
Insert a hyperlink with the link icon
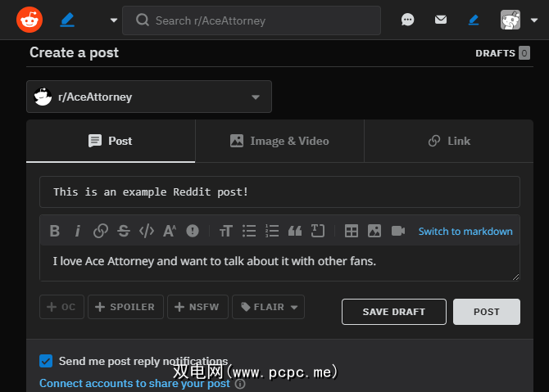click(101, 231)
